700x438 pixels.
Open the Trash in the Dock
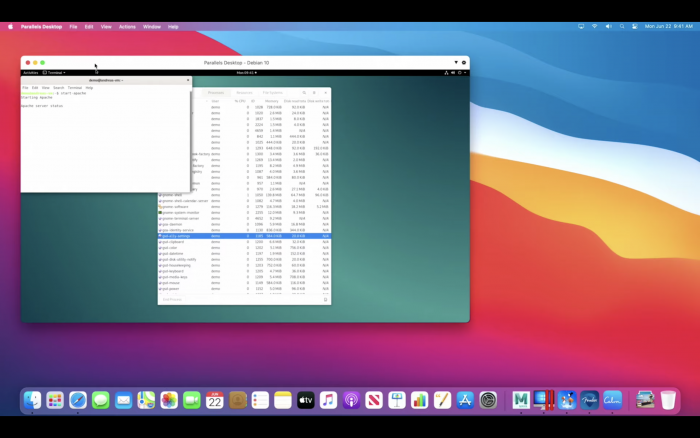click(668, 400)
